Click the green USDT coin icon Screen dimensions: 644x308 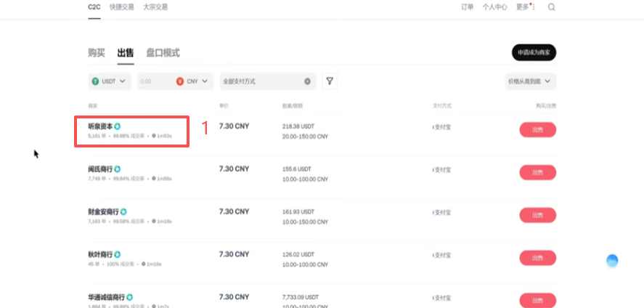[x=96, y=81]
